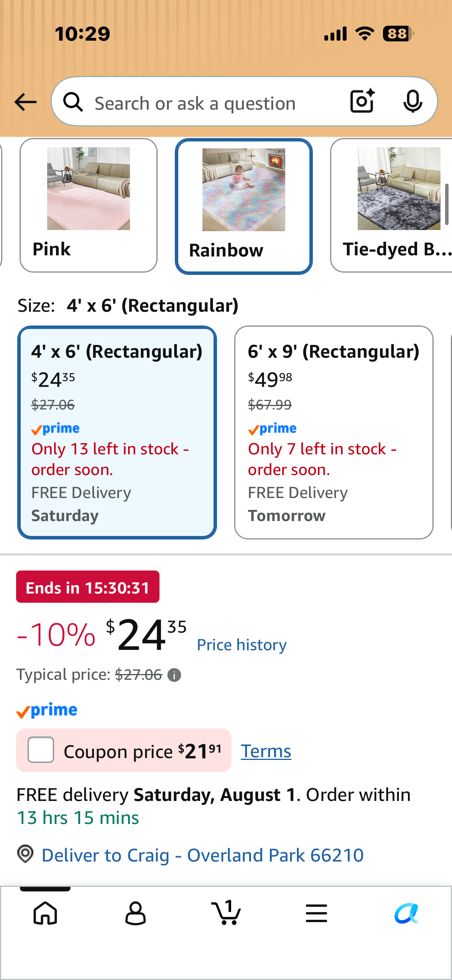Open the Price history link
452x980 pixels.
242,645
